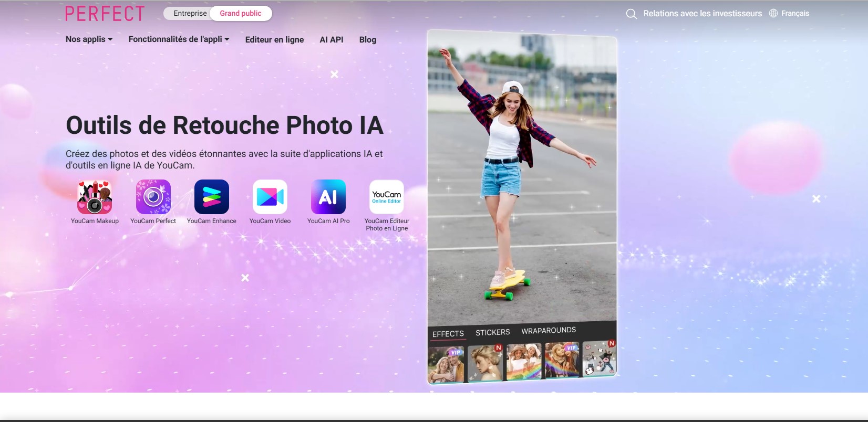868x422 pixels.
Task: Click the PERFECT logo
Action: 105,14
